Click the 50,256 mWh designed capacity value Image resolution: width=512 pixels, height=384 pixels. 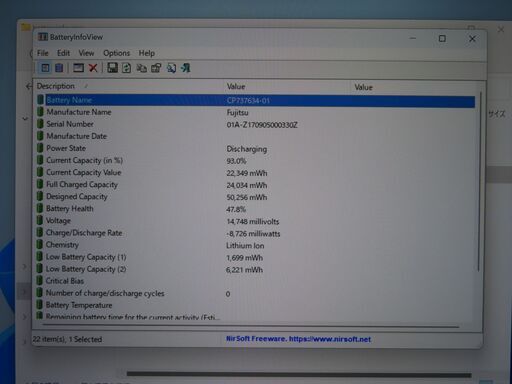coord(247,197)
